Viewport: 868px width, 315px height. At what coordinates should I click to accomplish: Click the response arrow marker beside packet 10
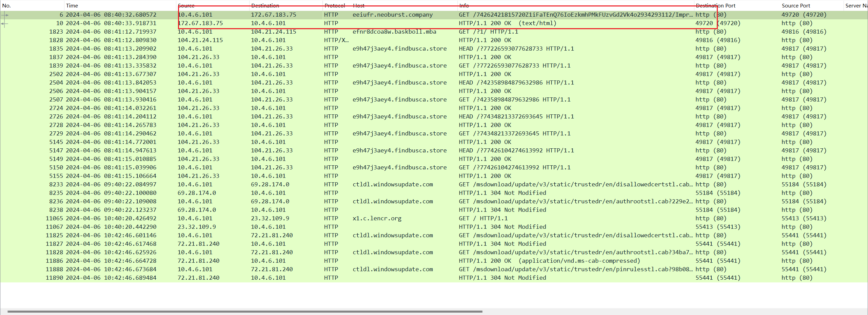tap(4, 23)
